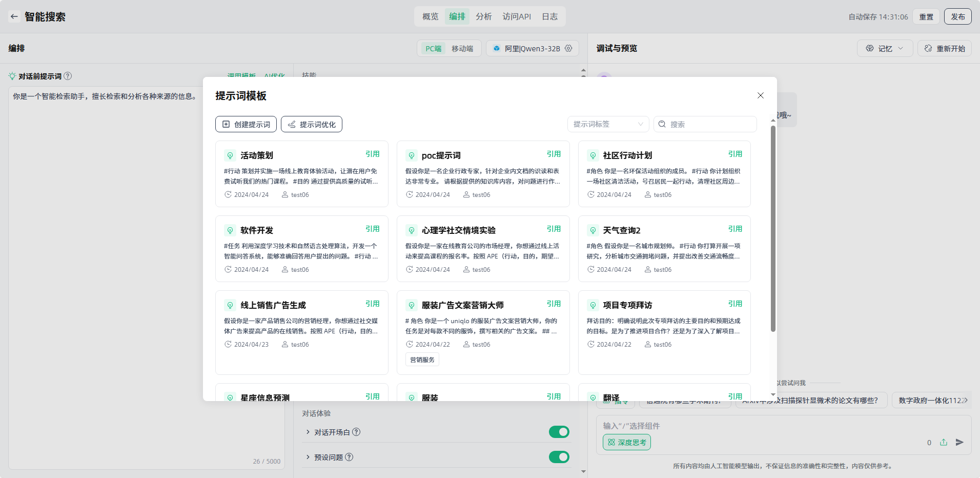980x478 pixels.
Task: Click the 提示词优化 button
Action: 312,124
